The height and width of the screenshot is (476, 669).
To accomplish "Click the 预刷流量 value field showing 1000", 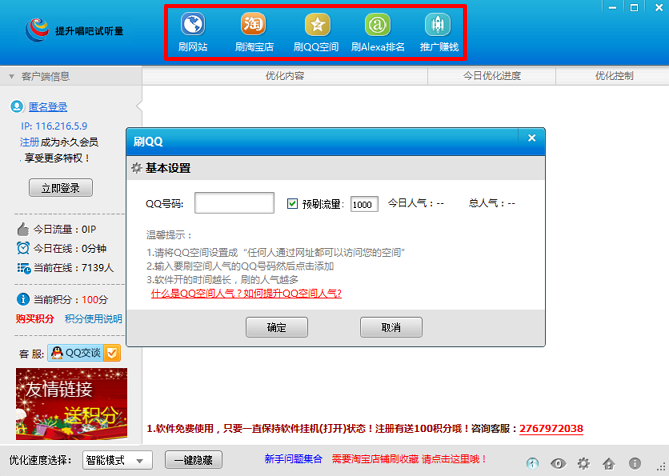I will (x=364, y=204).
